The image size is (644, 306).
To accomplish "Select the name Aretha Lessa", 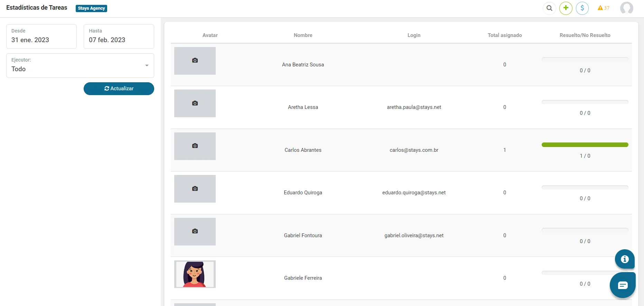I will pos(303,107).
